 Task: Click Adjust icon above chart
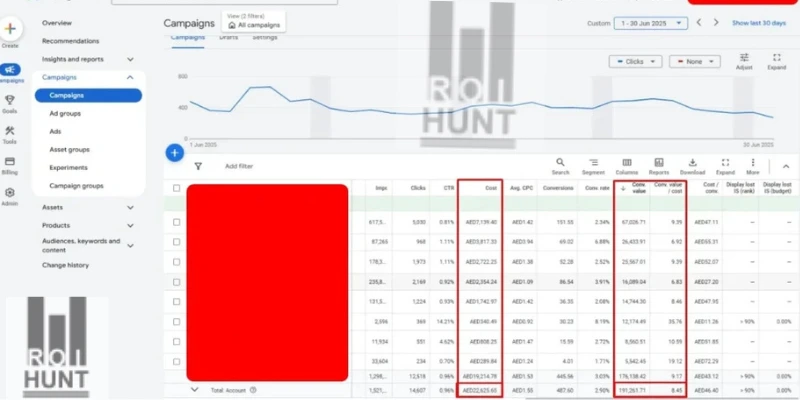(x=744, y=58)
